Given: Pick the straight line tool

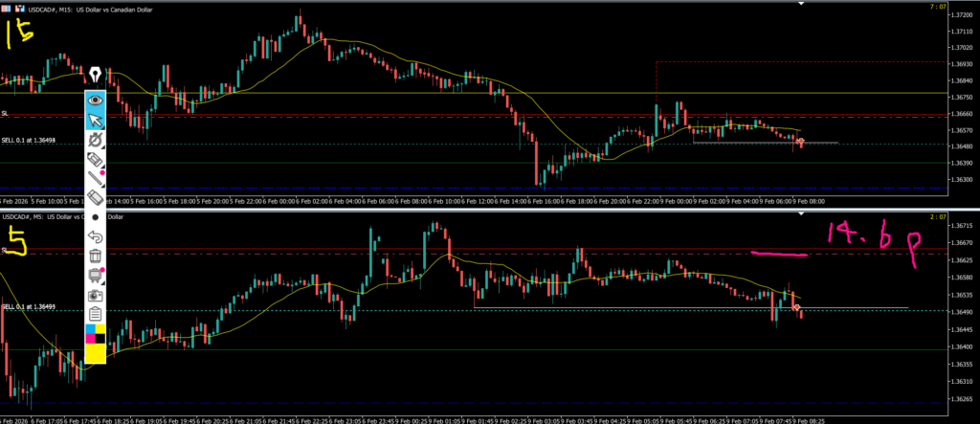Looking at the screenshot, I should coord(95,178).
